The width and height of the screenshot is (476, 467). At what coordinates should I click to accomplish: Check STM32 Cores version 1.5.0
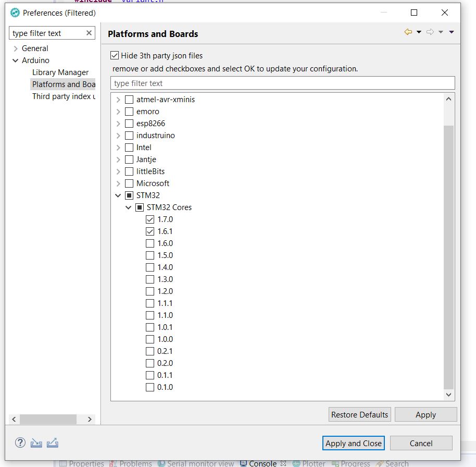click(x=150, y=255)
